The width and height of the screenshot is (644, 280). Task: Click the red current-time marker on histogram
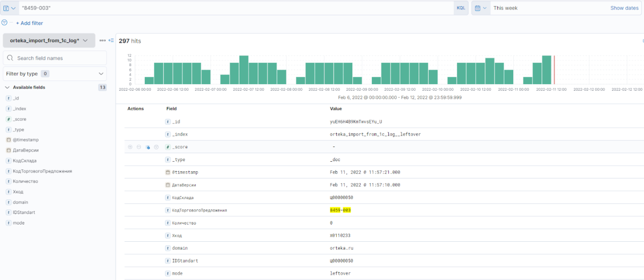[554, 70]
